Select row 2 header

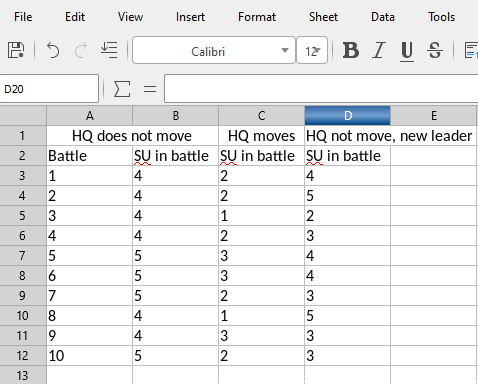pos(23,156)
